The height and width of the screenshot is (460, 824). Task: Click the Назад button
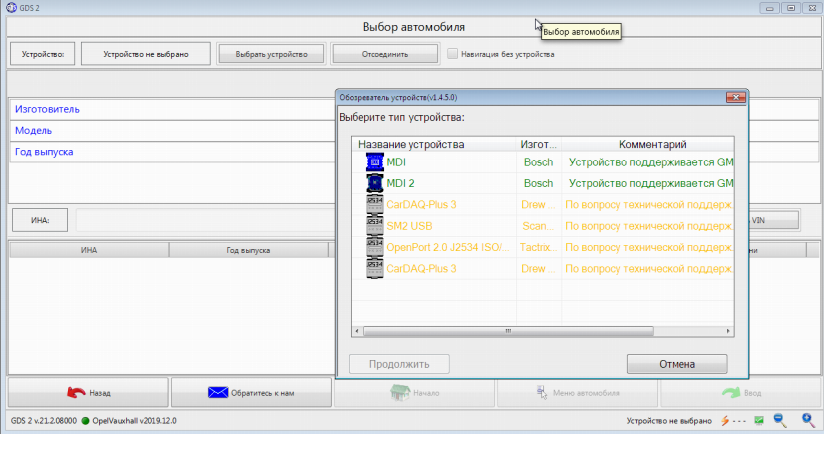click(88, 392)
